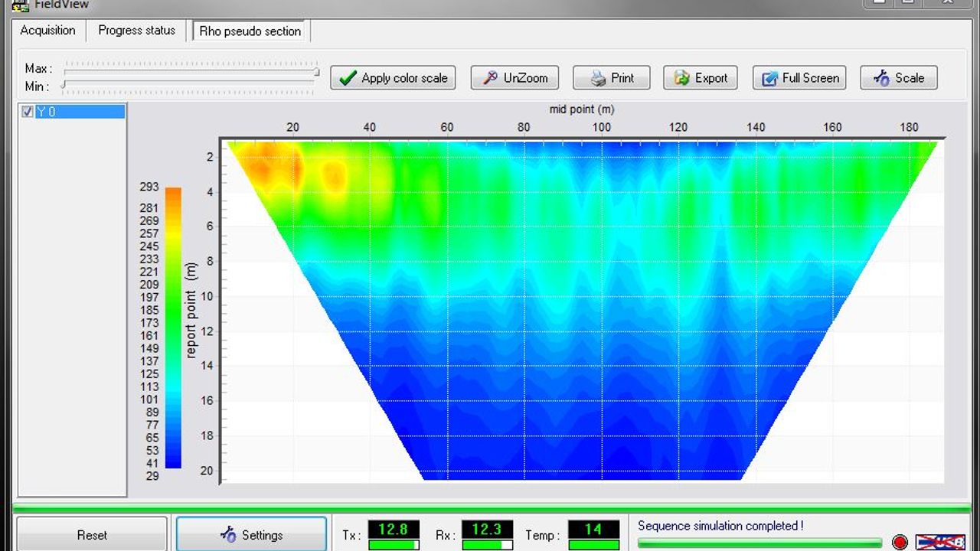Click the red record indicator icon

click(x=900, y=543)
